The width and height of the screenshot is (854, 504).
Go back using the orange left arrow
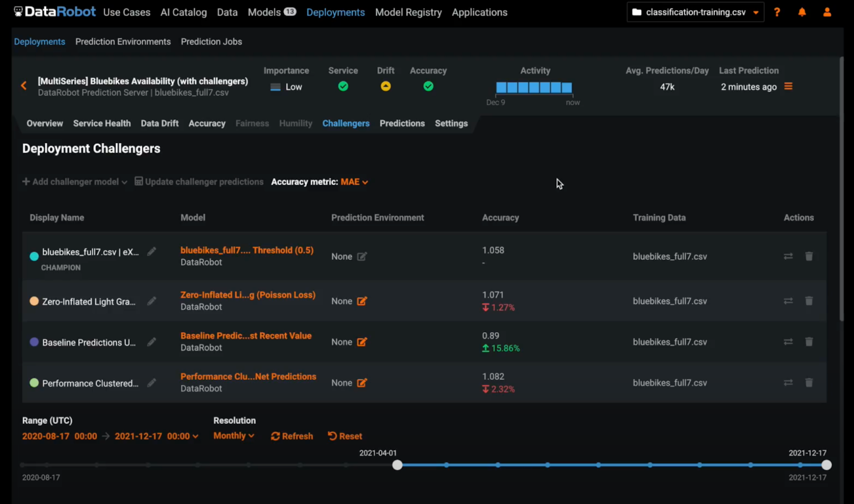click(23, 85)
